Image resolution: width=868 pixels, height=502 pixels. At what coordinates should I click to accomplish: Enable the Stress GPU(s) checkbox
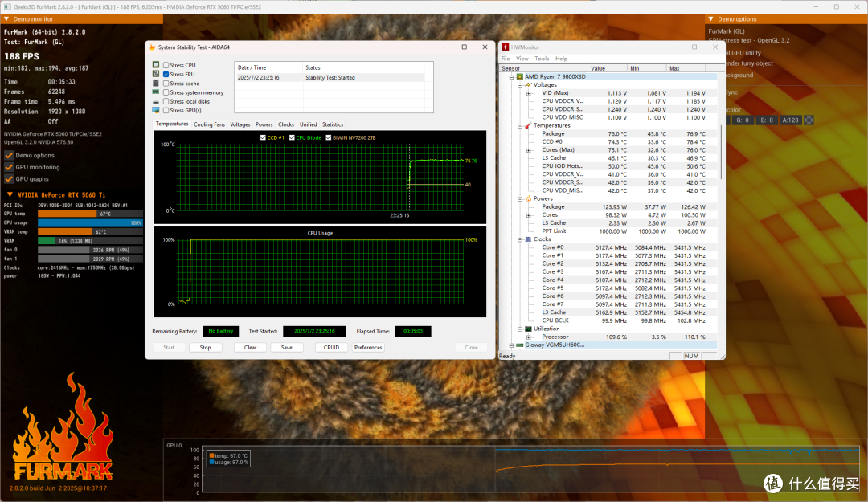166,110
